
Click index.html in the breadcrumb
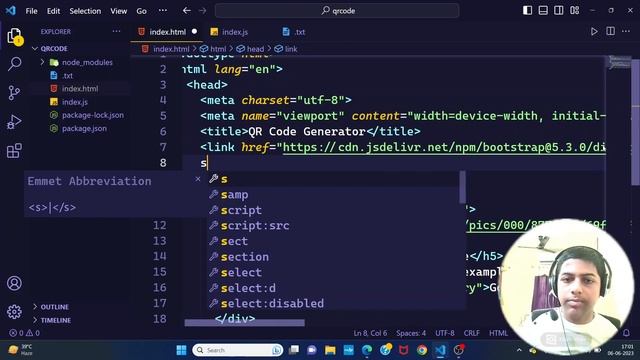point(171,49)
